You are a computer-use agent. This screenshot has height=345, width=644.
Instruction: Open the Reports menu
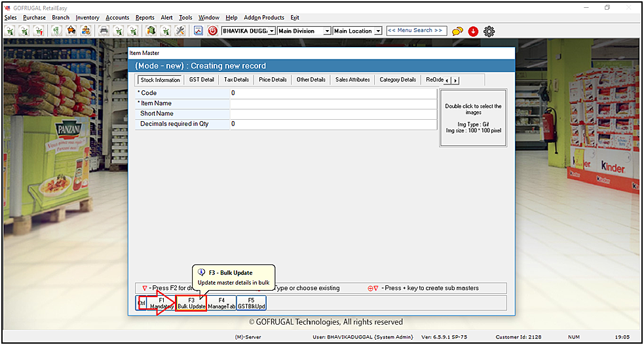(145, 18)
